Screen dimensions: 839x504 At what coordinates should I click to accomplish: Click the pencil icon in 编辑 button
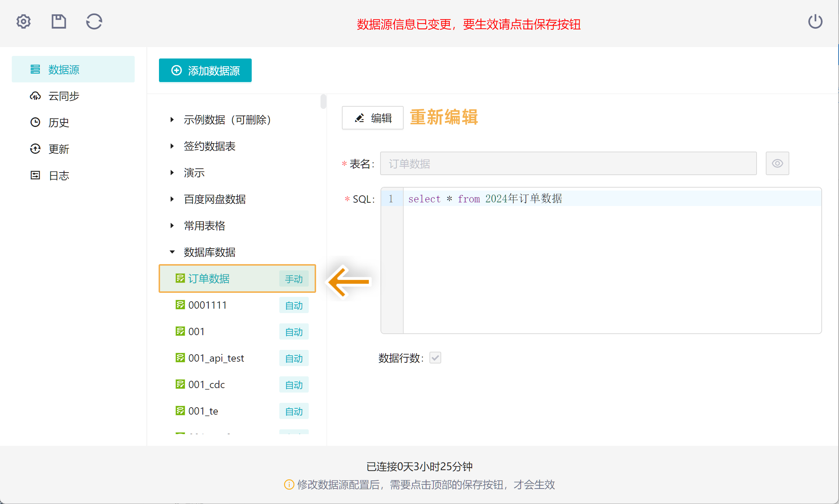[x=359, y=118]
